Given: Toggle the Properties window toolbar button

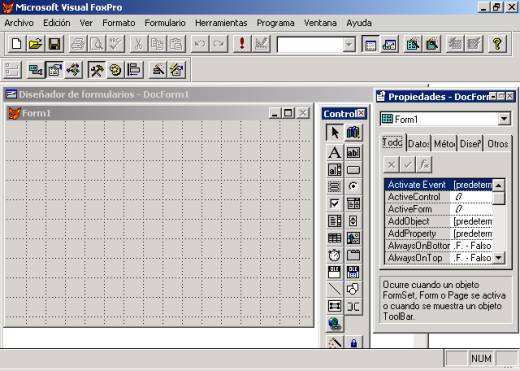Looking at the screenshot, I should [54, 70].
